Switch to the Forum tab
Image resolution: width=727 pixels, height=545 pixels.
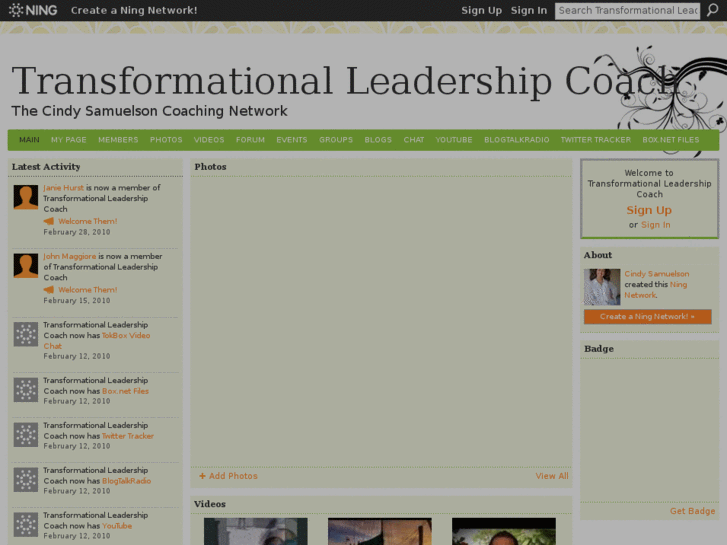click(250, 140)
